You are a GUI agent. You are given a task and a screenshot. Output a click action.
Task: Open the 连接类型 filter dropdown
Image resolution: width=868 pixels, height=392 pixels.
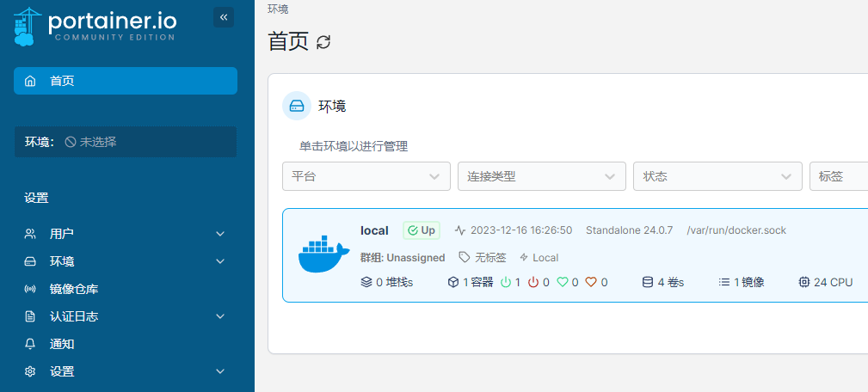541,176
